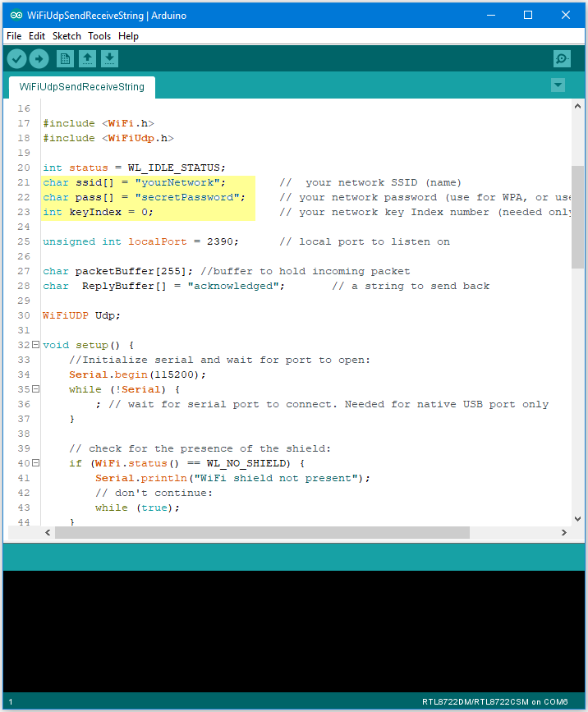The height and width of the screenshot is (712, 588).
Task: Click the vertical scrollbar thumb
Action: click(x=577, y=217)
